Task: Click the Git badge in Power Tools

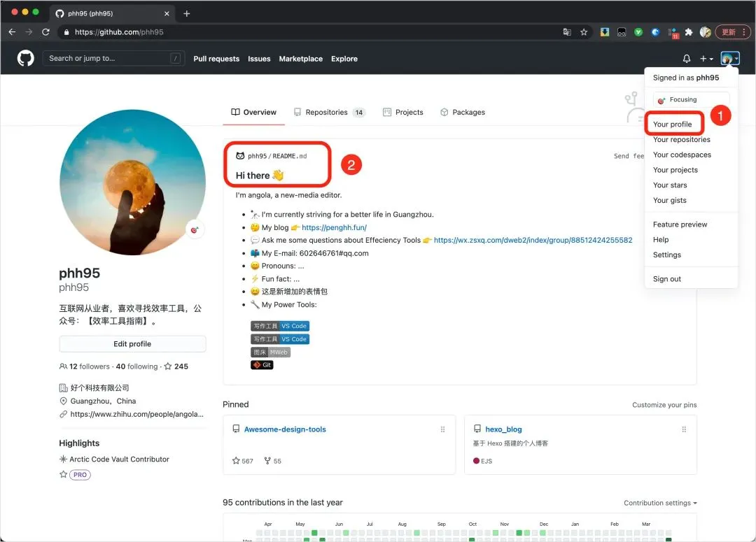Action: [x=262, y=365]
